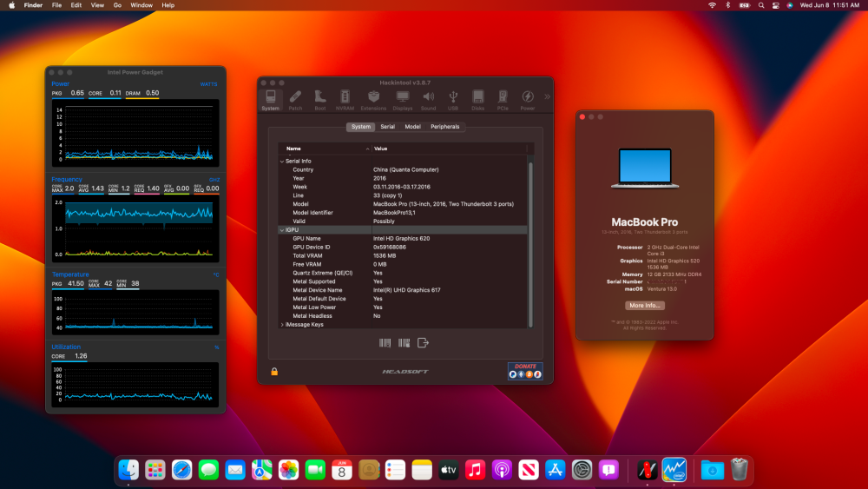Click the orange lock icon in Hackintool
The height and width of the screenshot is (489, 868).
point(274,372)
